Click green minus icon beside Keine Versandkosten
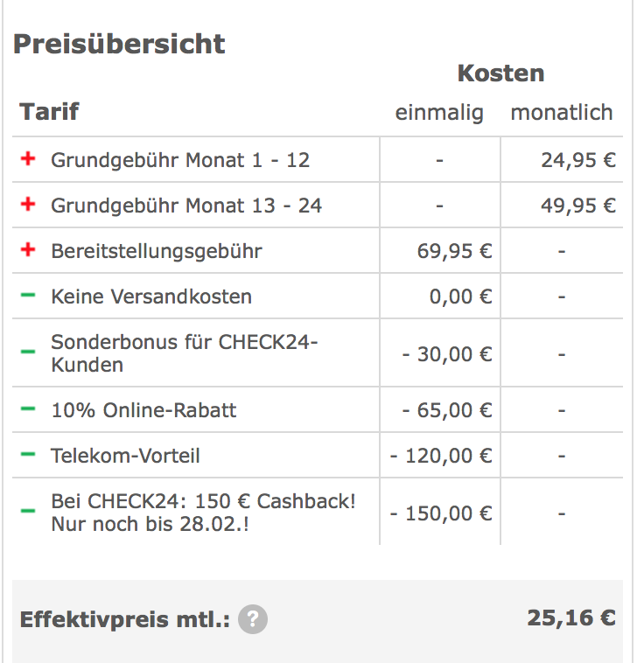 (28, 295)
